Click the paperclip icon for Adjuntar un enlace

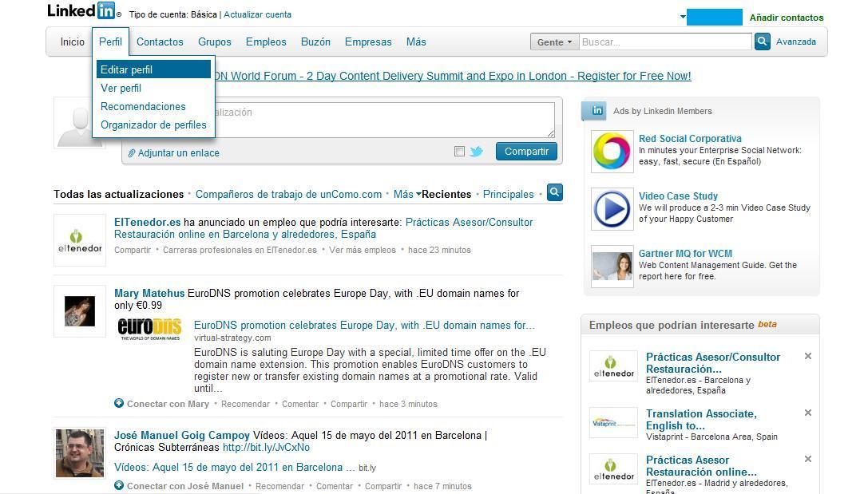(132, 153)
